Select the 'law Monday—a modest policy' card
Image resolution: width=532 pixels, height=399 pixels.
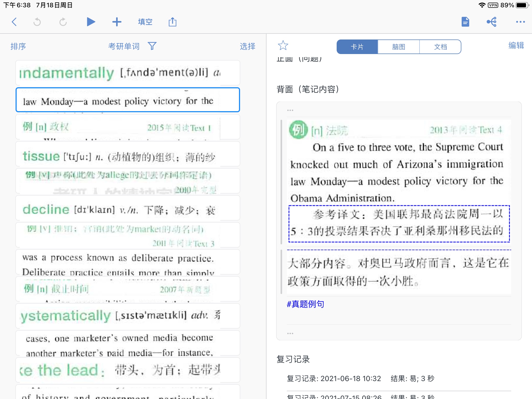click(128, 100)
